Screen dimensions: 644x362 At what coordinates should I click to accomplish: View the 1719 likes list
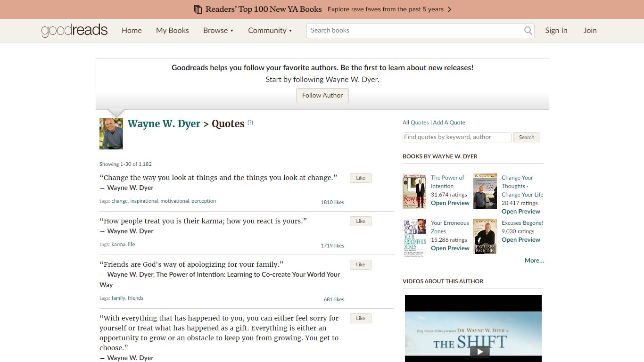[332, 246]
